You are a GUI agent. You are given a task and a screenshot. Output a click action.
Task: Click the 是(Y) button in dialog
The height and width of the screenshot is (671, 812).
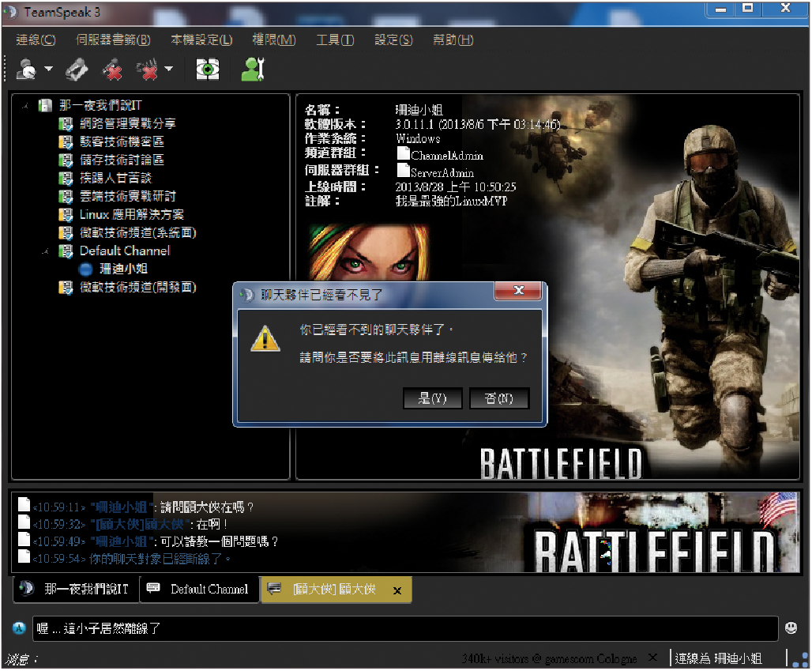pos(432,398)
